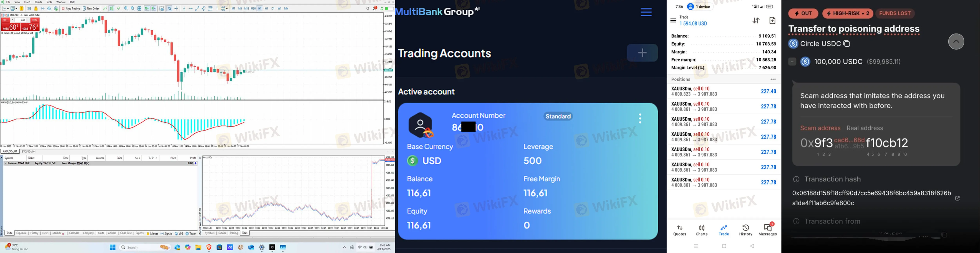Click the sort arrows icon in Trade header

tap(756, 21)
